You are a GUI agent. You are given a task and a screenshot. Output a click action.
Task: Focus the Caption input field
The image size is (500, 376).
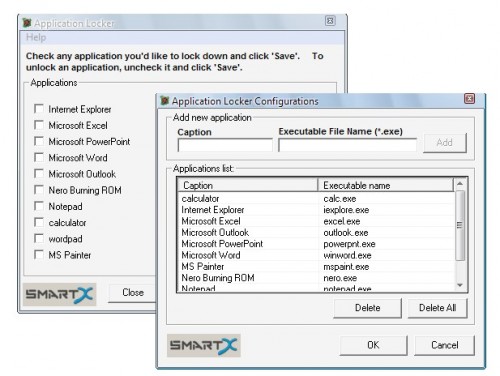click(225, 145)
